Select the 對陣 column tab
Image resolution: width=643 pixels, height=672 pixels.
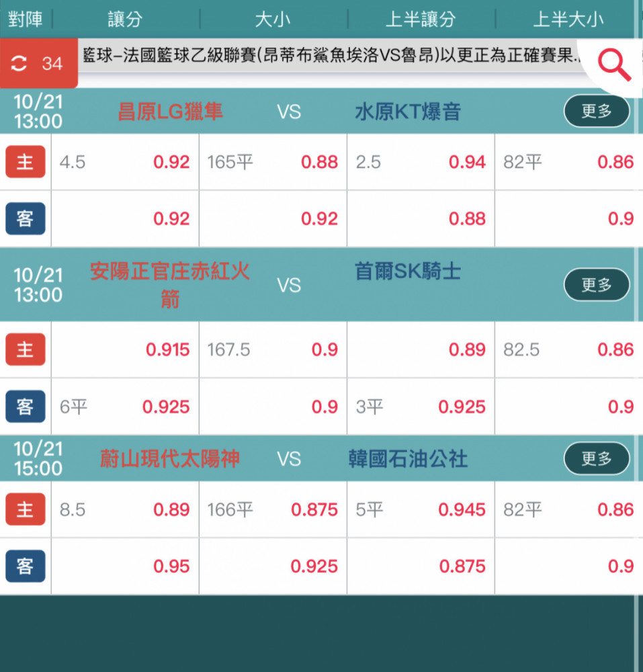click(26, 19)
